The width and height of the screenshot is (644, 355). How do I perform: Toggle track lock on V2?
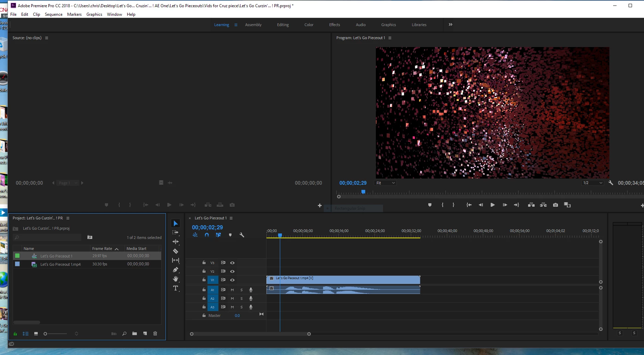[x=204, y=271]
